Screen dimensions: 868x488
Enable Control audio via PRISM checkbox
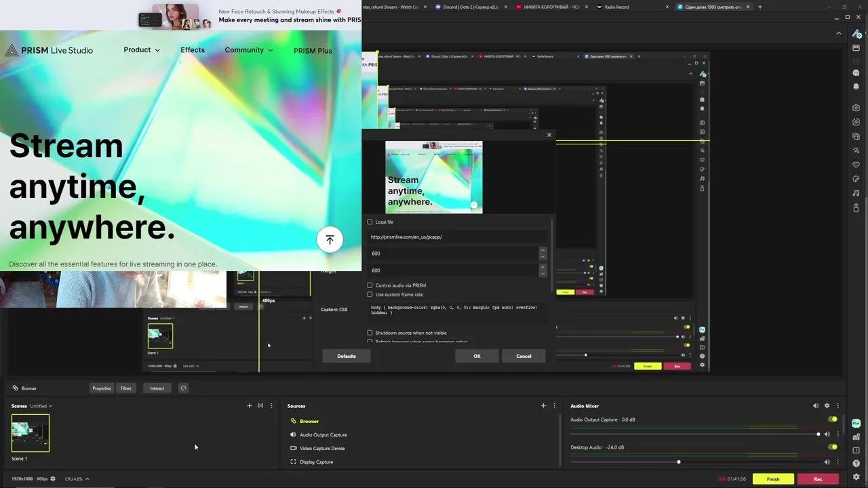(370, 285)
